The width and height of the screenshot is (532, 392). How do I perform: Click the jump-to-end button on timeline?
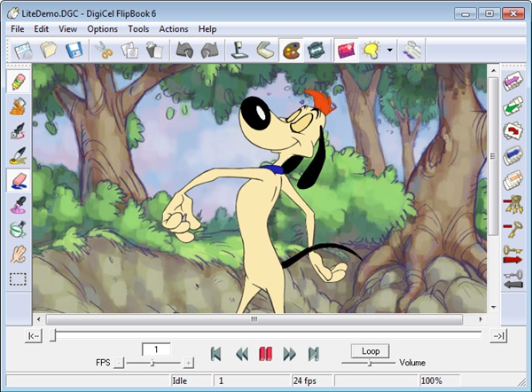pos(498,335)
